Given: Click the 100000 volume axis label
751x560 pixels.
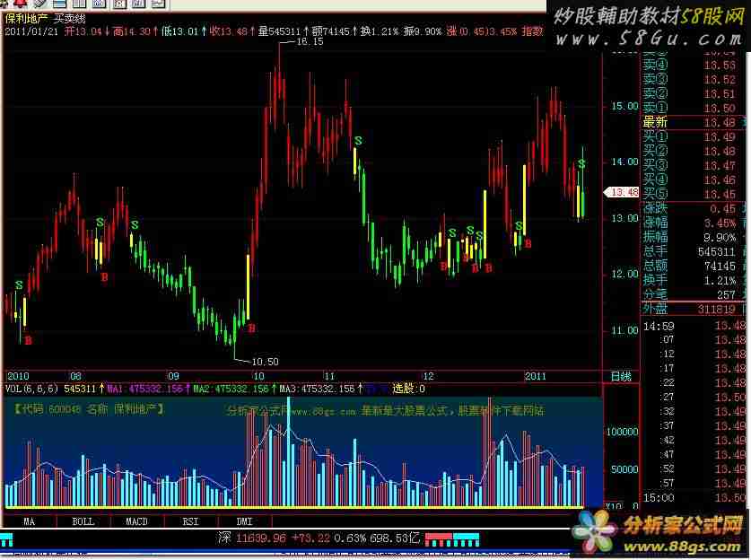Looking at the screenshot, I should 623,432.
